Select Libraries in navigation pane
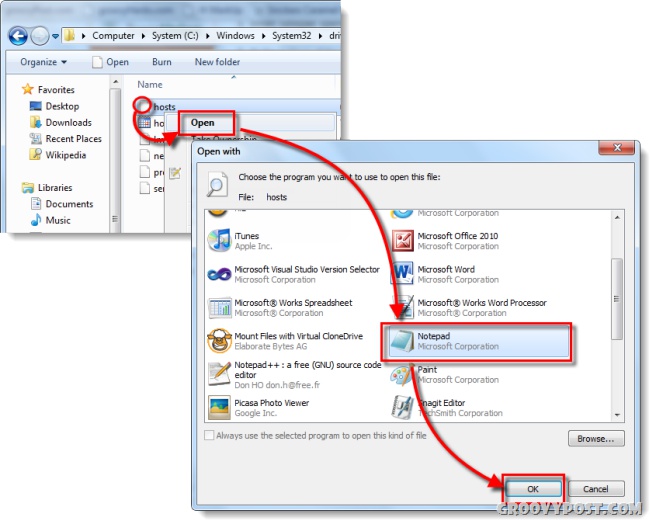 [x=47, y=187]
